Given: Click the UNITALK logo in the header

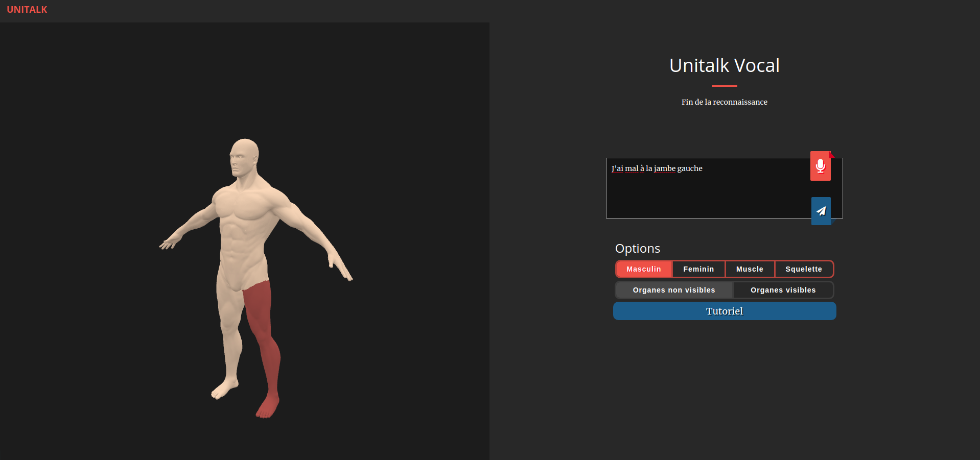Looking at the screenshot, I should point(27,10).
